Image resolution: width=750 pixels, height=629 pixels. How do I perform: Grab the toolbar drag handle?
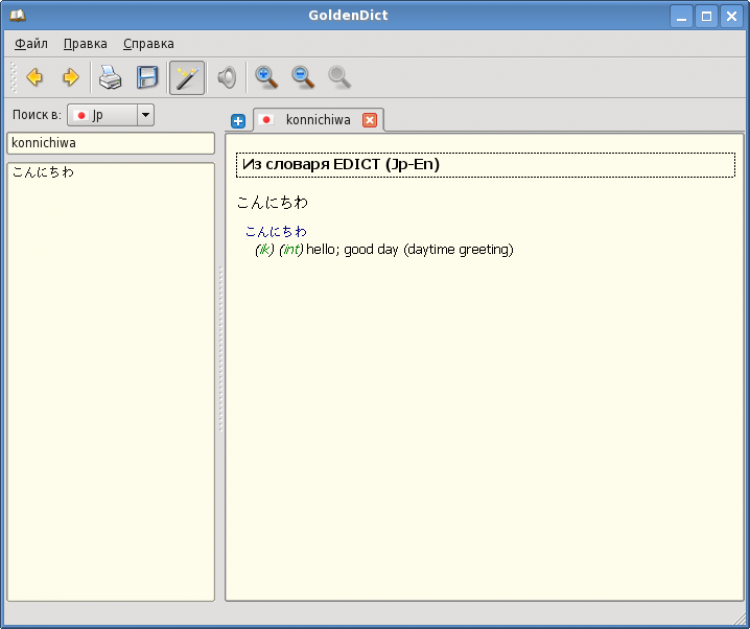click(13, 77)
